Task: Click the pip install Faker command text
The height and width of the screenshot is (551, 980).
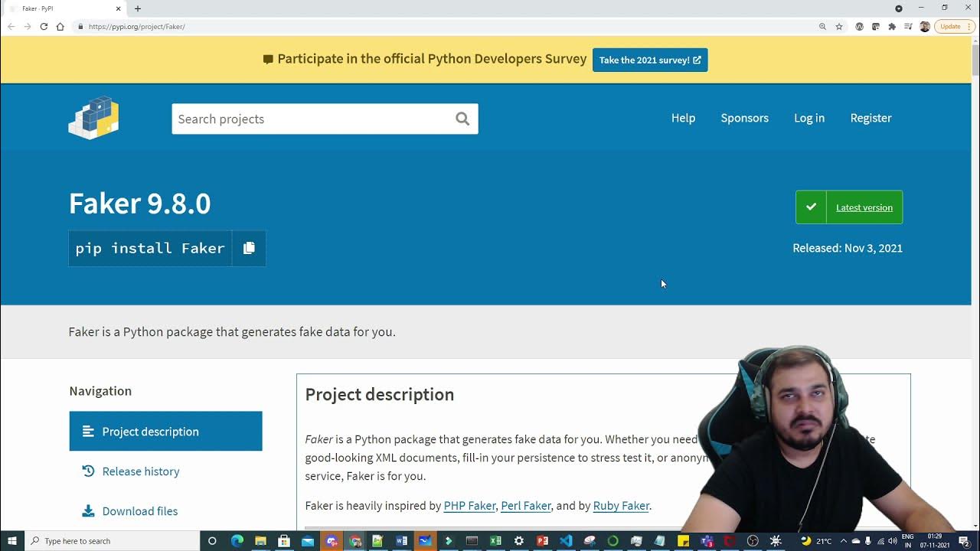Action: click(150, 248)
